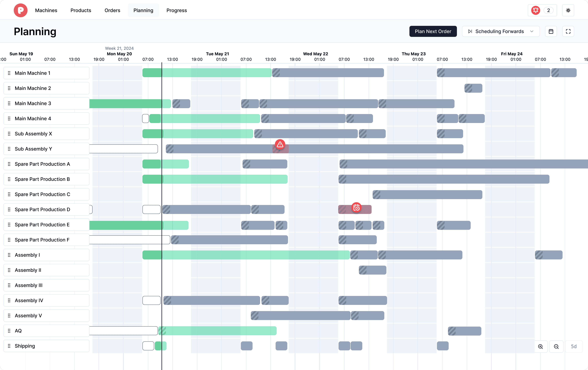This screenshot has height=370, width=588.
Task: Select the Assembly II gray task bar
Action: click(x=372, y=270)
